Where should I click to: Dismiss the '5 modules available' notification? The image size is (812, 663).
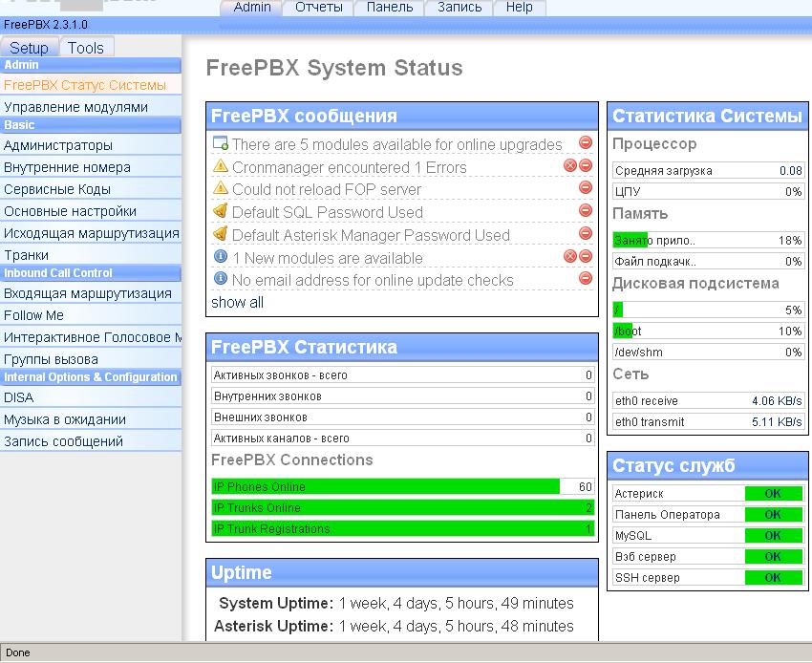coord(586,142)
